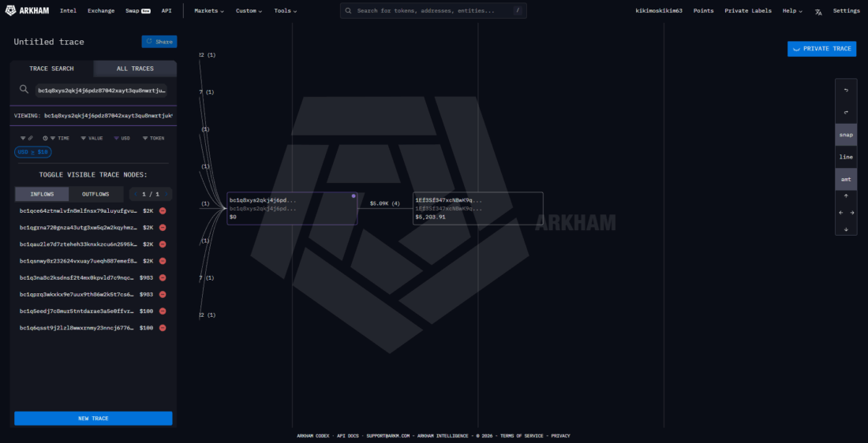The width and height of the screenshot is (868, 443).
Task: Go to next page of trace nodes
Action: click(x=166, y=194)
